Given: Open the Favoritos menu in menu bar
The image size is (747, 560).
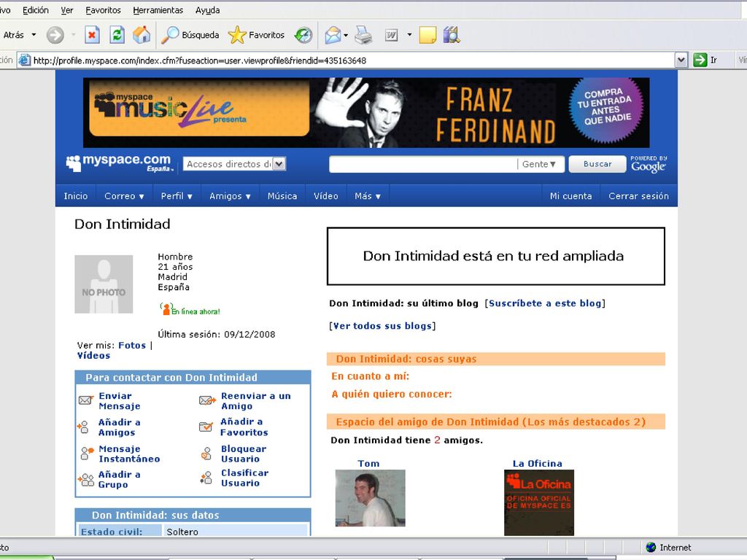Looking at the screenshot, I should 104,10.
